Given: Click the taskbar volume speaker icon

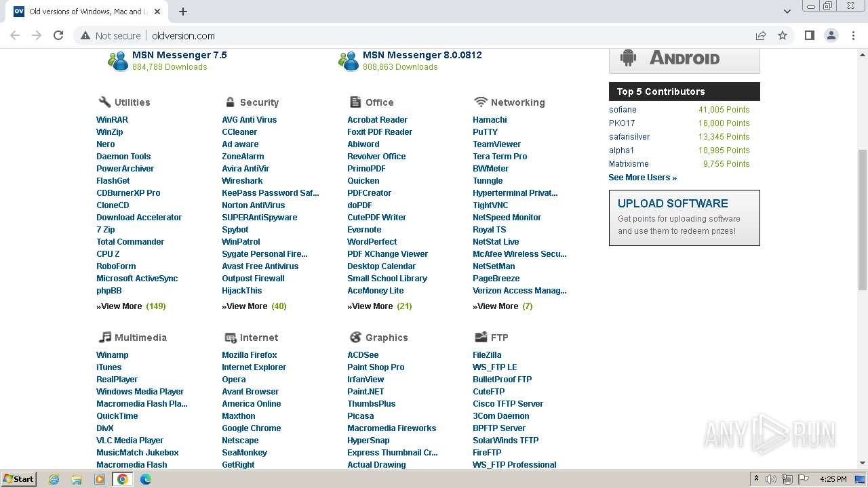Looking at the screenshot, I should [x=771, y=479].
